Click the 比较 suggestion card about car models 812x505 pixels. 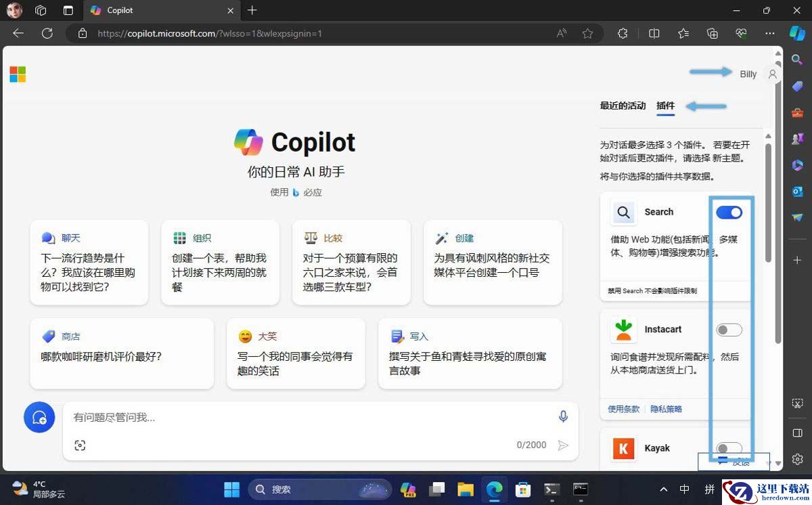pyautogui.click(x=351, y=262)
